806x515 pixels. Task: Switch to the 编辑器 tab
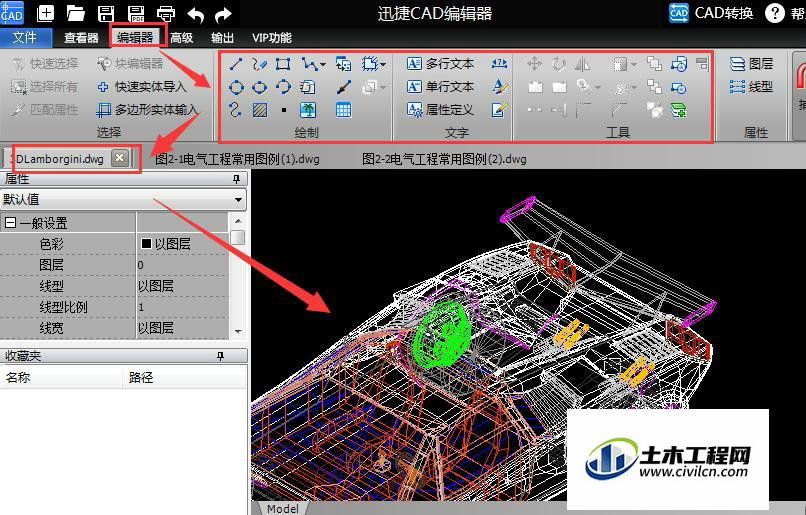click(135, 38)
